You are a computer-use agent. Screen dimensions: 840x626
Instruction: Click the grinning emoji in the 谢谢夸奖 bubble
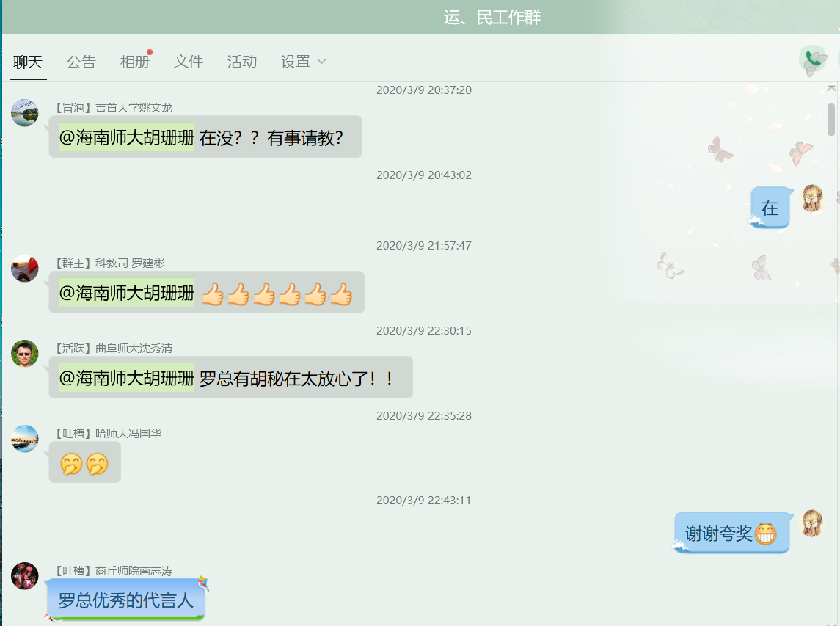(765, 532)
